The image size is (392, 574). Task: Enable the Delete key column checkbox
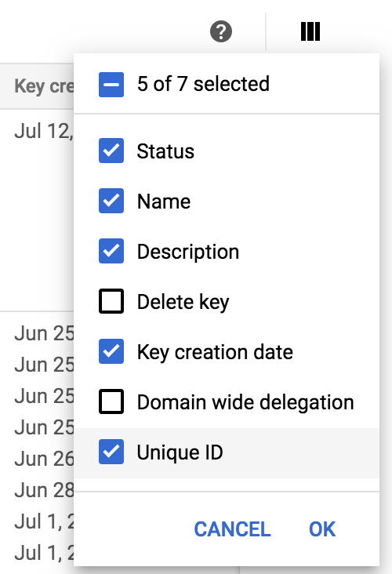tap(111, 301)
